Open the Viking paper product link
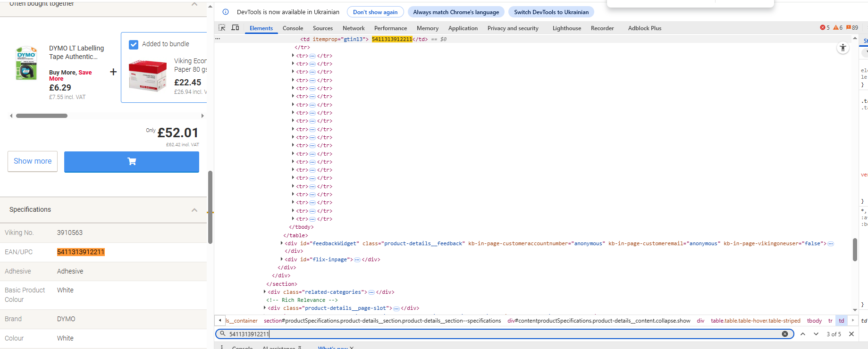The width and height of the screenshot is (868, 349). point(190,65)
